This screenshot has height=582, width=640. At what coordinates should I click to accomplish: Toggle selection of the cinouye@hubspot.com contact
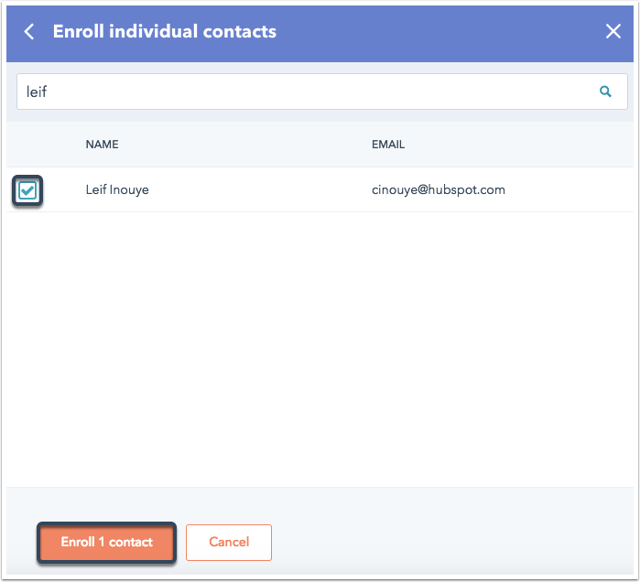tap(27, 190)
